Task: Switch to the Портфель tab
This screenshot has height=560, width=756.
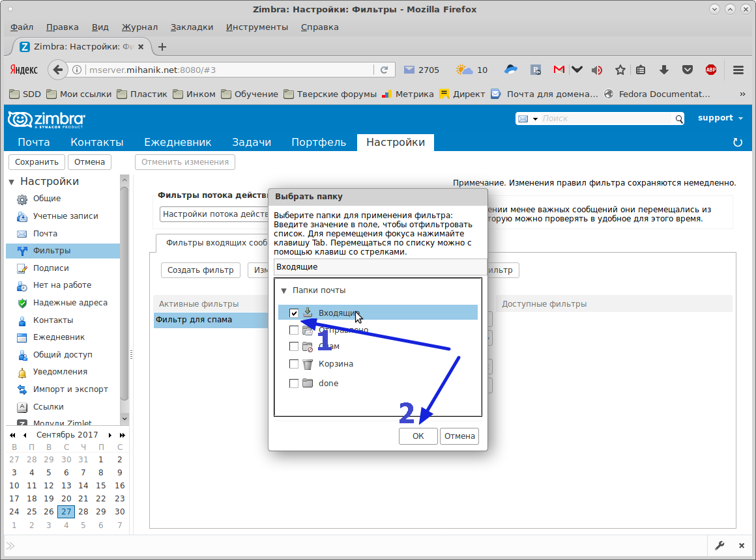Action: click(x=319, y=142)
